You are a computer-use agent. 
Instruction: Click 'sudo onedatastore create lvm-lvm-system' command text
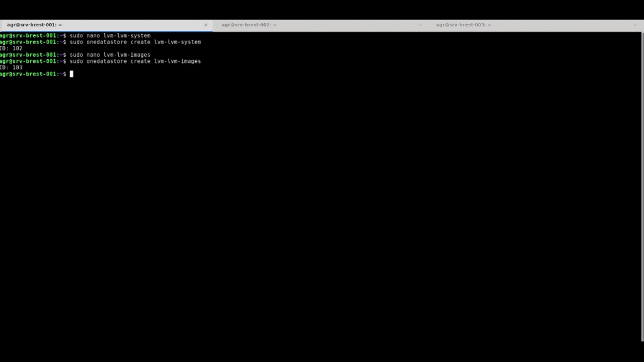(135, 42)
